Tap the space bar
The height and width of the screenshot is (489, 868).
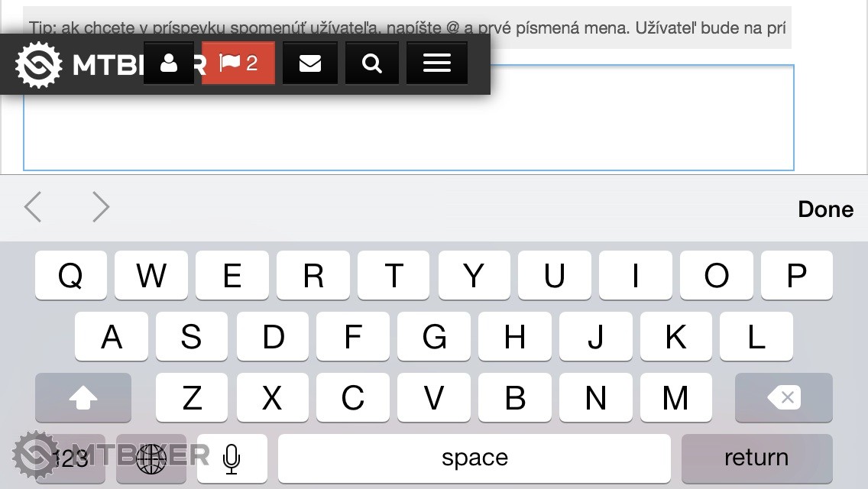pyautogui.click(x=474, y=458)
